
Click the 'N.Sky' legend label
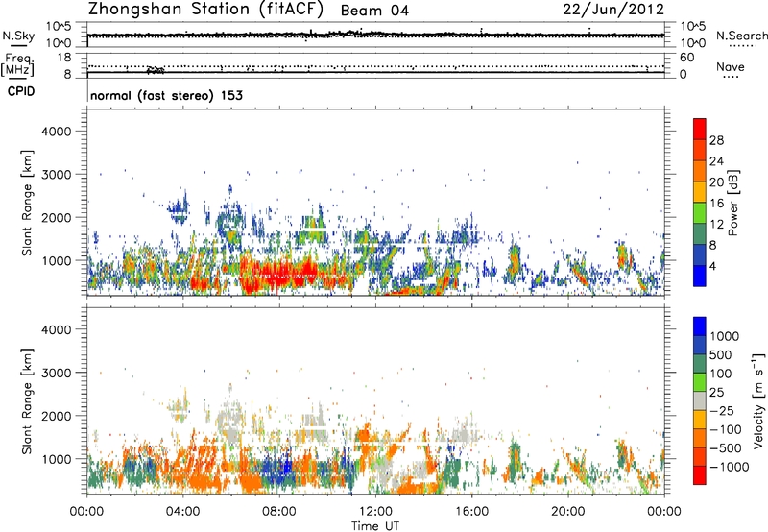click(x=18, y=36)
